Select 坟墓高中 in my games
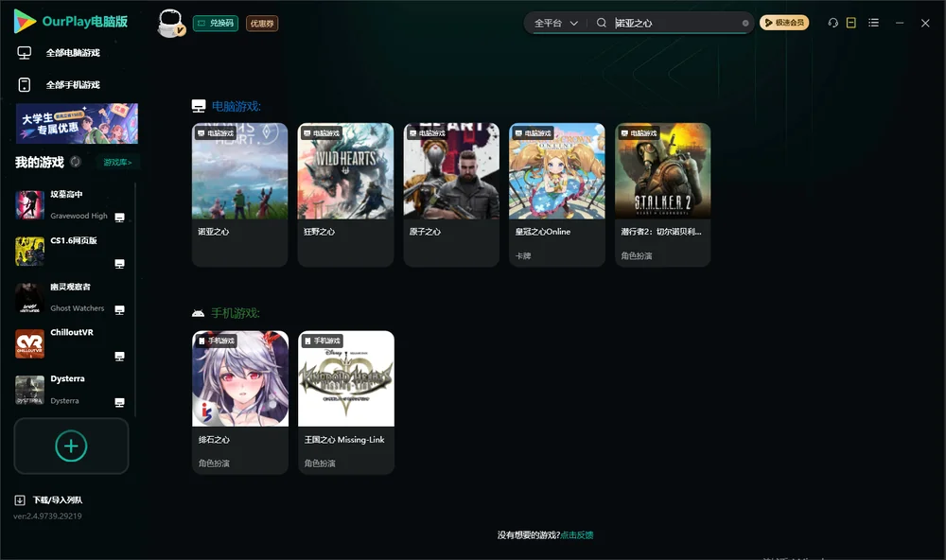This screenshot has height=560, width=946. tap(66, 194)
